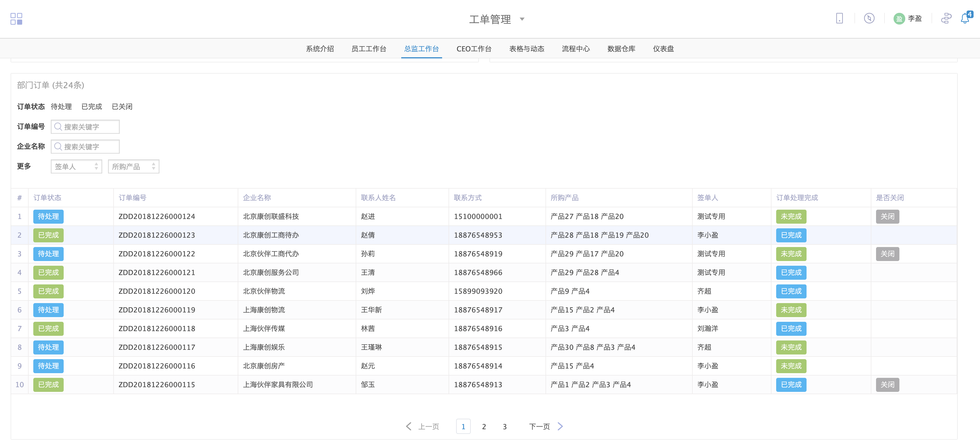Filter orders by 待处理 status

(61, 107)
